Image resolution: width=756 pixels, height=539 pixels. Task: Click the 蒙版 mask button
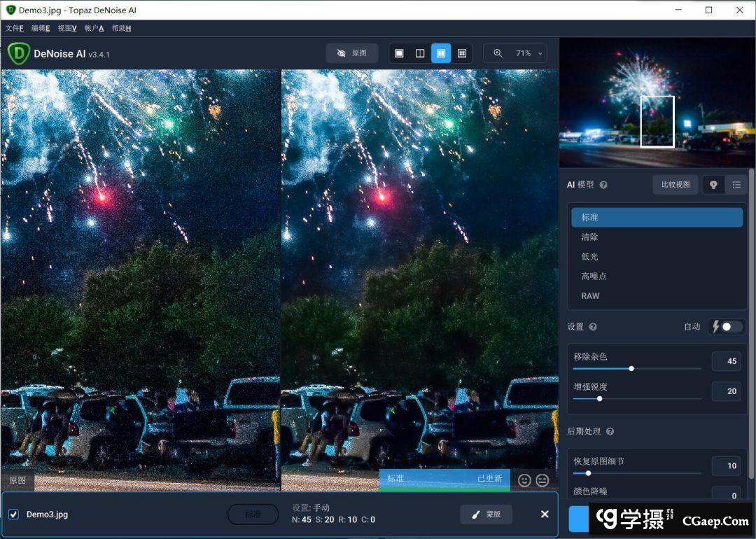486,514
